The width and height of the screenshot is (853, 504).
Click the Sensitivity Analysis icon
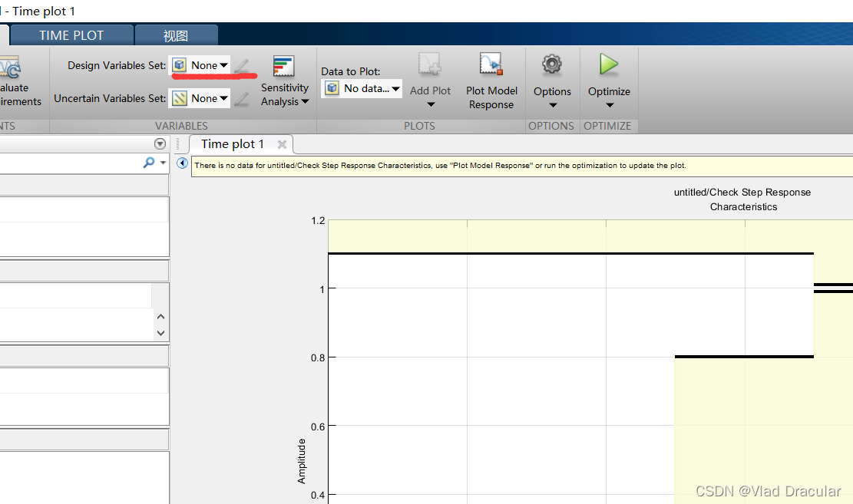[x=283, y=66]
